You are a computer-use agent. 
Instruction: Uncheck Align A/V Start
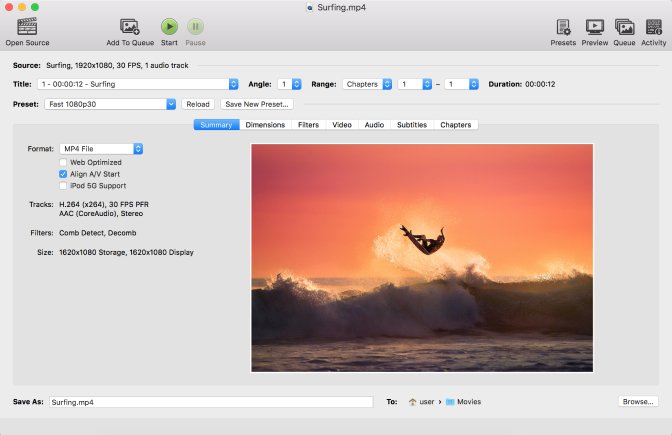(63, 174)
